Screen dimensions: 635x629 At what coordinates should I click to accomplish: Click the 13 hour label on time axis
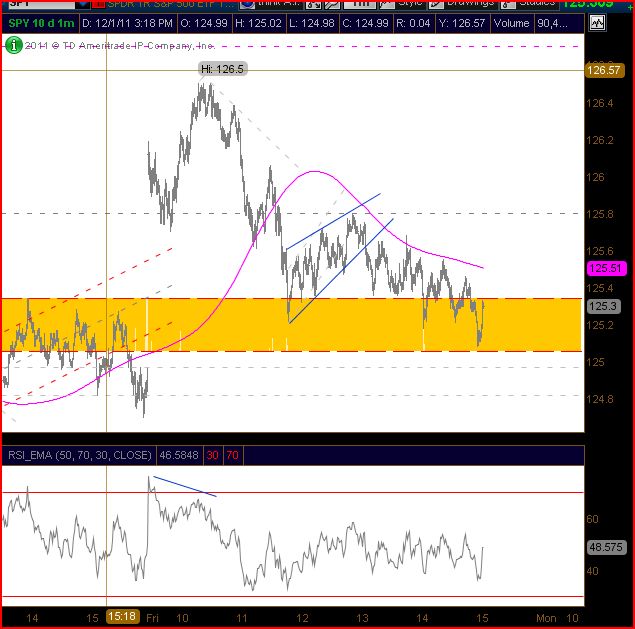pos(362,618)
